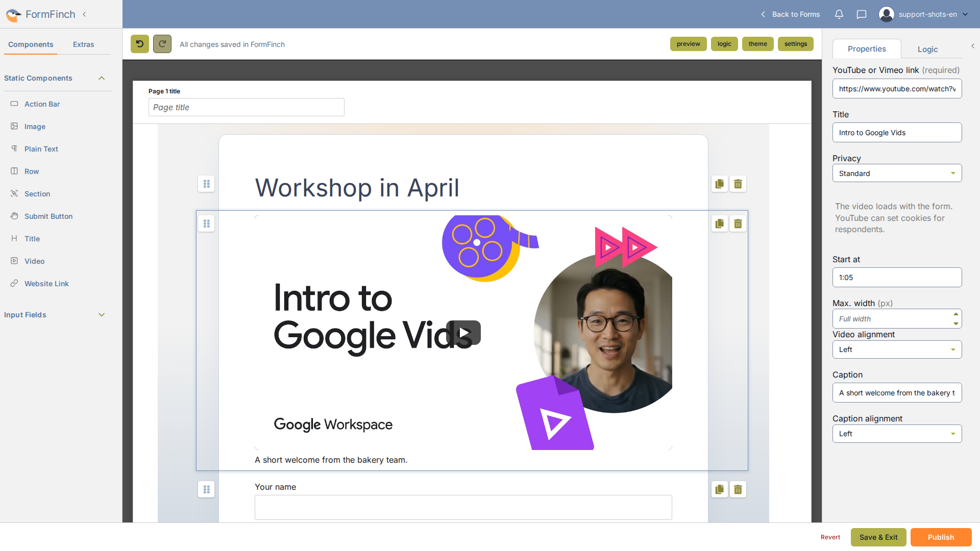Open the Video alignment dropdown
The height and width of the screenshot is (551, 980).
[897, 349]
